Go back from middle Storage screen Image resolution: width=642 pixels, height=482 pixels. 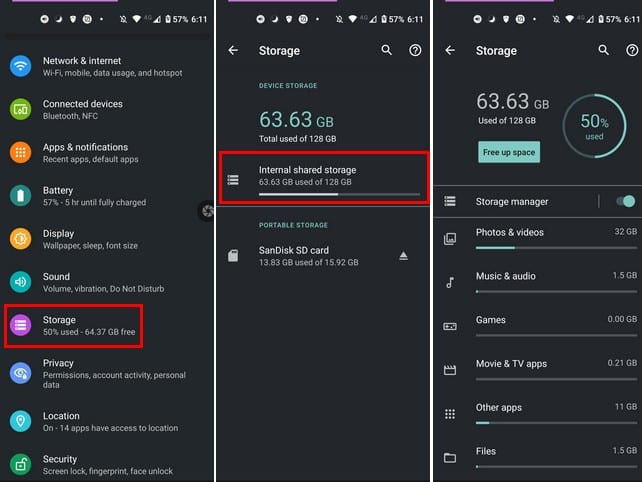[x=233, y=50]
